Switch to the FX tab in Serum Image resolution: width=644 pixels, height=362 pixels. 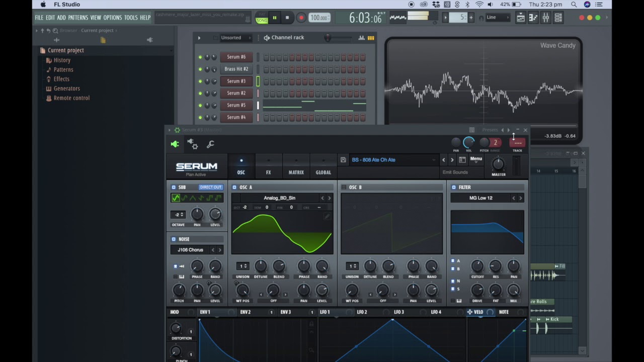[x=268, y=167]
